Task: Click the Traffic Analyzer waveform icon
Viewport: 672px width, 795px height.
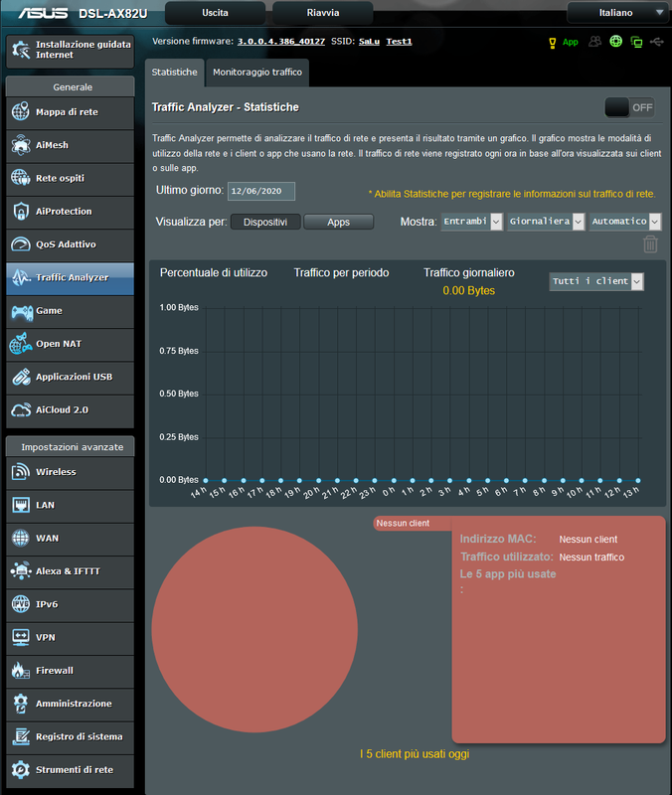Action: click(x=21, y=277)
